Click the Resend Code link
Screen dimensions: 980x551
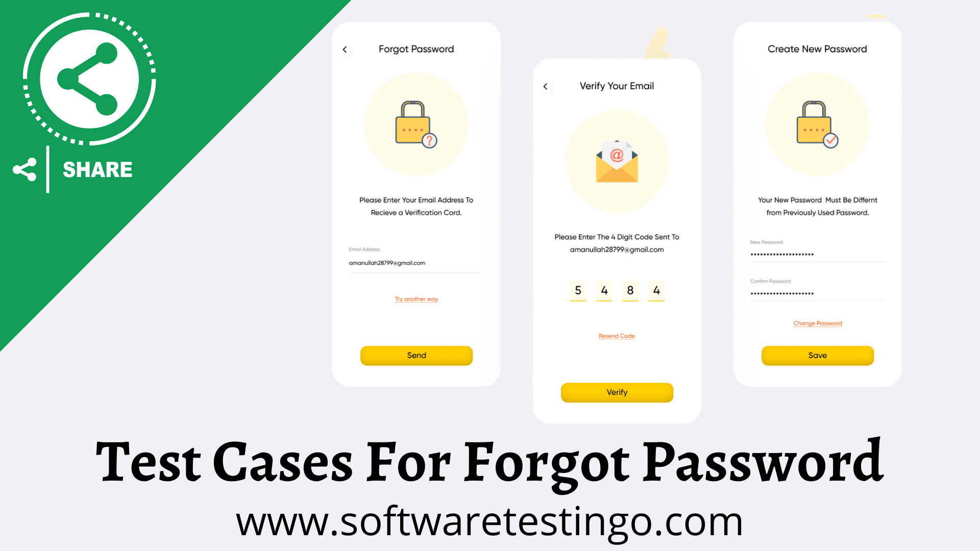click(616, 335)
